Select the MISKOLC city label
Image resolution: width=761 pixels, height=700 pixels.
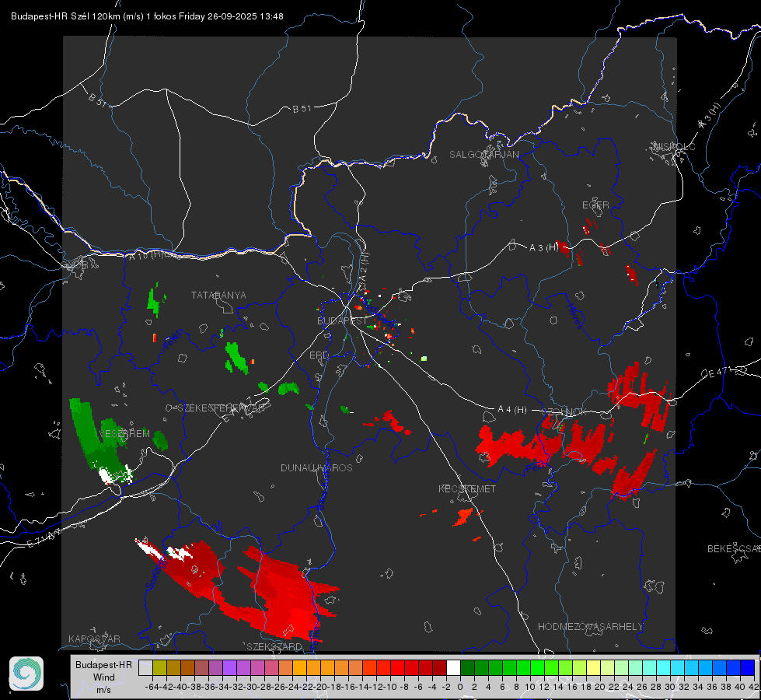pyautogui.click(x=674, y=146)
